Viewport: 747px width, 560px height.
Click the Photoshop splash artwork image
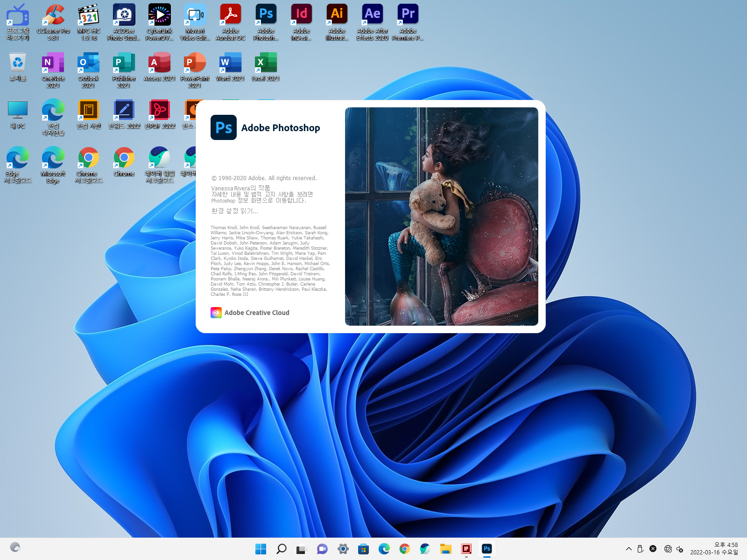(x=442, y=217)
